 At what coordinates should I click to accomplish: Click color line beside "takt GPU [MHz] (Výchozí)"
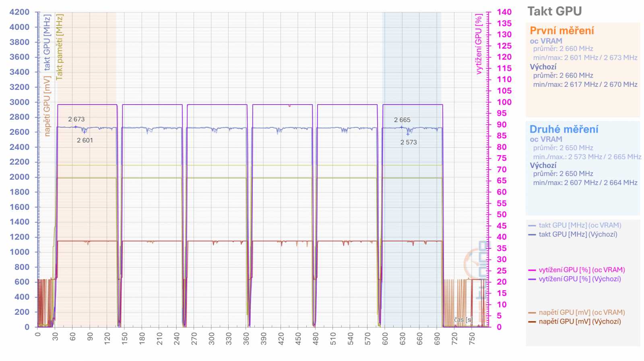point(532,234)
